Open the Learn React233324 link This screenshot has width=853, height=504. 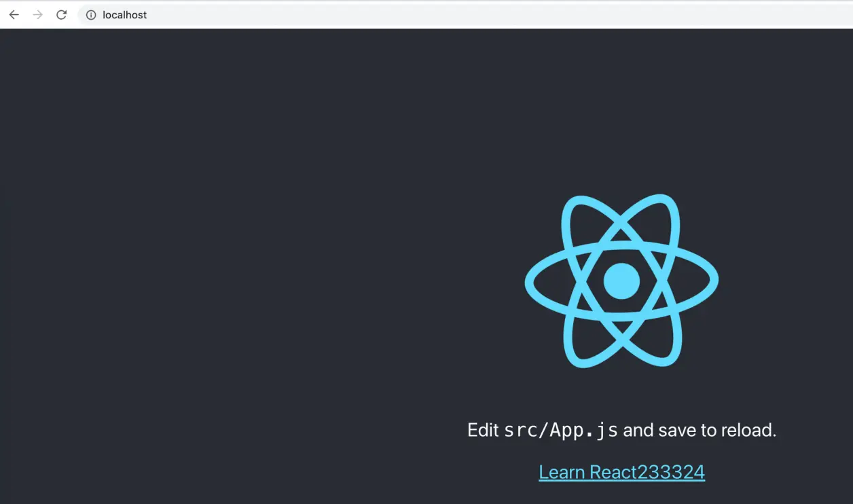point(621,472)
